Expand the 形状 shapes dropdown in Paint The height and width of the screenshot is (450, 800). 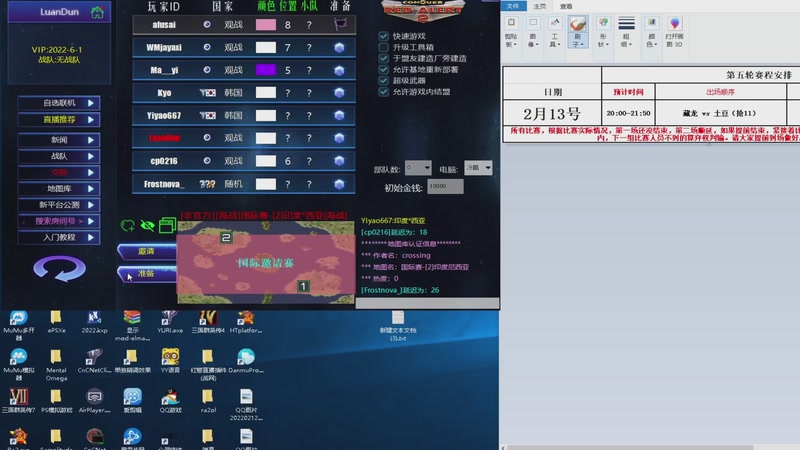coord(603,32)
